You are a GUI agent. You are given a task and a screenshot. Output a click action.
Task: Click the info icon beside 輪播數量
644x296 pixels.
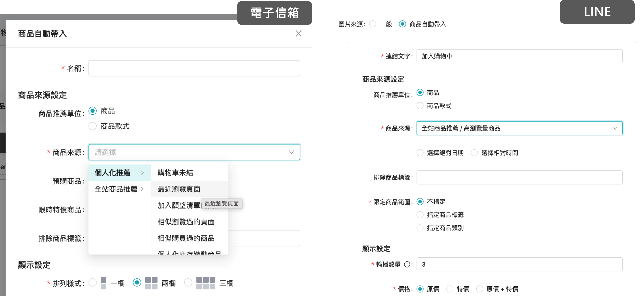click(x=407, y=265)
